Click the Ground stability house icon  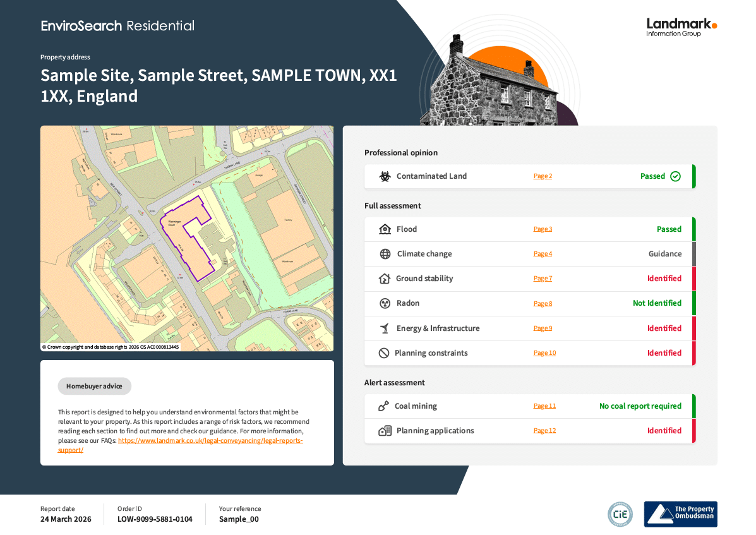coord(384,279)
